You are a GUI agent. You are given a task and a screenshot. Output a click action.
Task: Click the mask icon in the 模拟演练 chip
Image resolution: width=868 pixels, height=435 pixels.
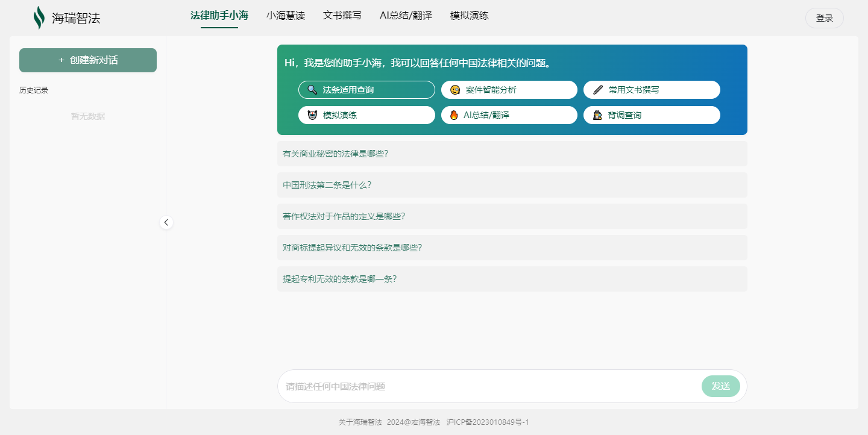click(312, 115)
